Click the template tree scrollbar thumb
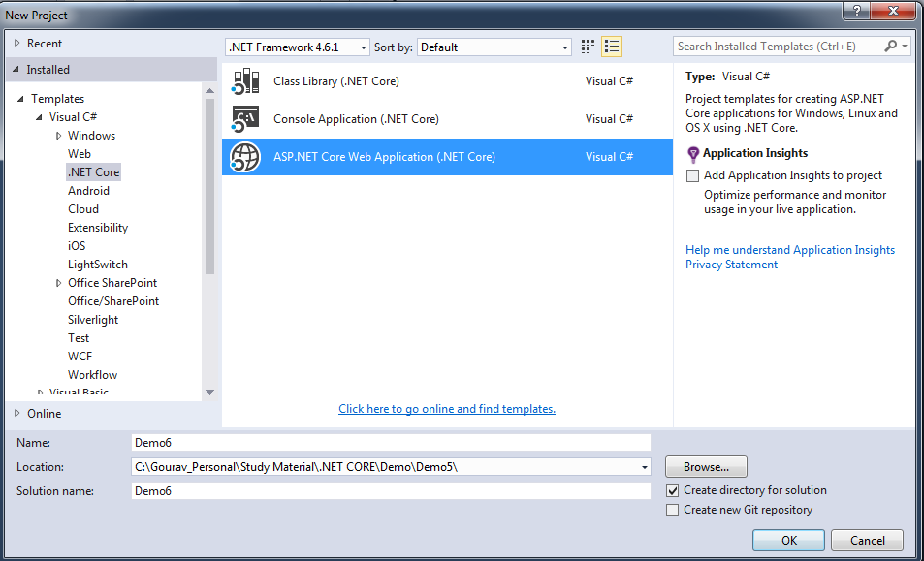 click(x=209, y=186)
